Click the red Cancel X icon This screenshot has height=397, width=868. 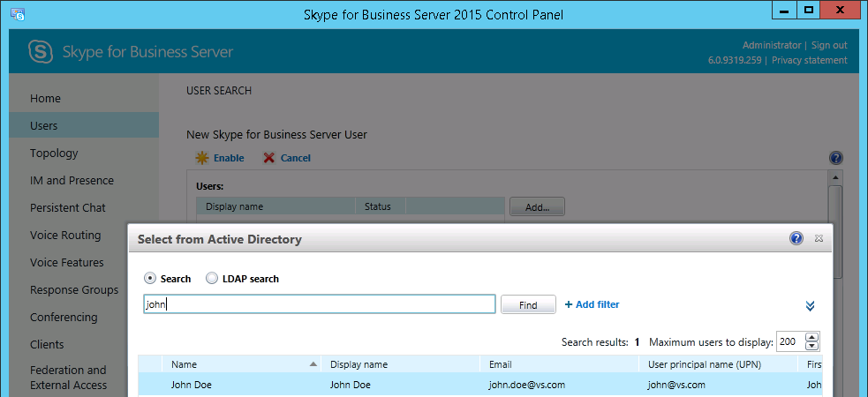(269, 158)
